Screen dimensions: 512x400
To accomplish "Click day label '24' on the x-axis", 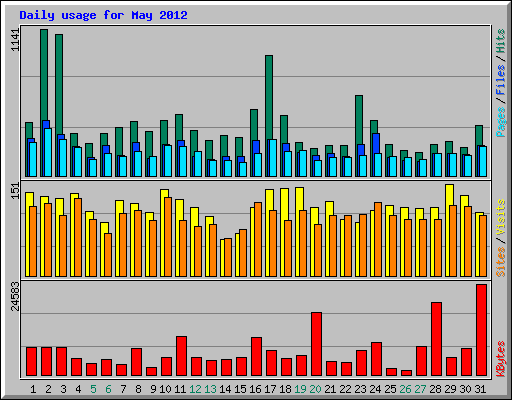I will pyautogui.click(x=375, y=389).
